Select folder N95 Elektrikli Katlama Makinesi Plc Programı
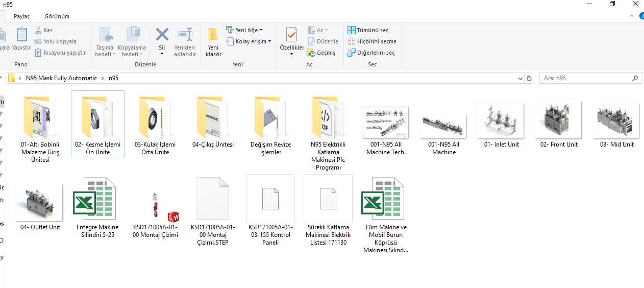644x288 pixels. click(328, 133)
